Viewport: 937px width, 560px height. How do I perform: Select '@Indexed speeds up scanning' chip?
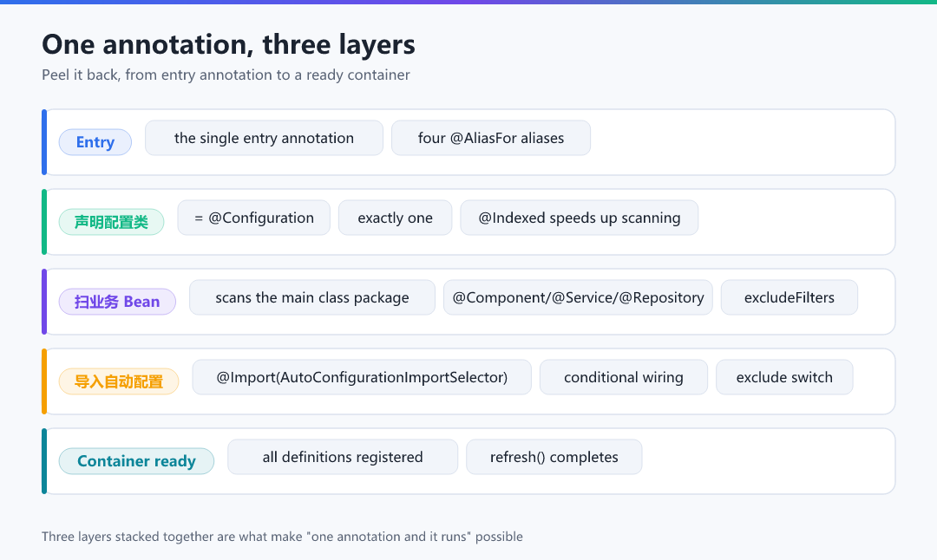579,218
